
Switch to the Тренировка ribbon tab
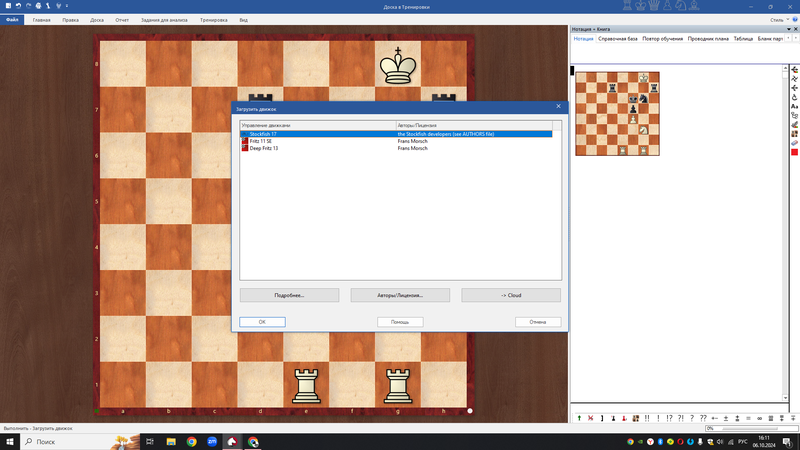coord(212,19)
